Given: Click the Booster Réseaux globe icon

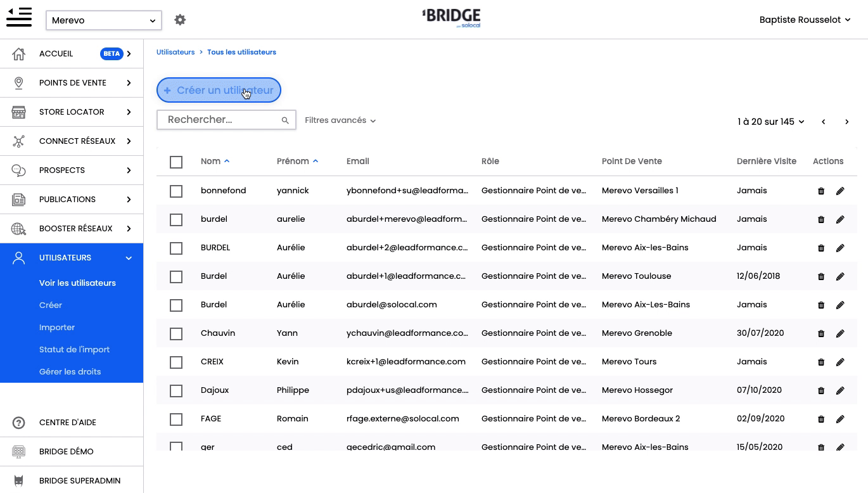Looking at the screenshot, I should pyautogui.click(x=19, y=229).
